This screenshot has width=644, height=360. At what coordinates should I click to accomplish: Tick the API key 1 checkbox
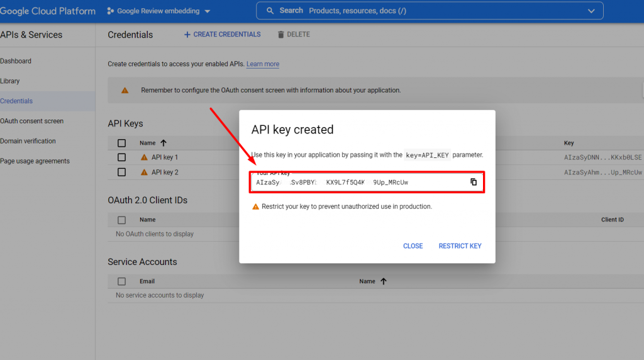click(x=121, y=157)
